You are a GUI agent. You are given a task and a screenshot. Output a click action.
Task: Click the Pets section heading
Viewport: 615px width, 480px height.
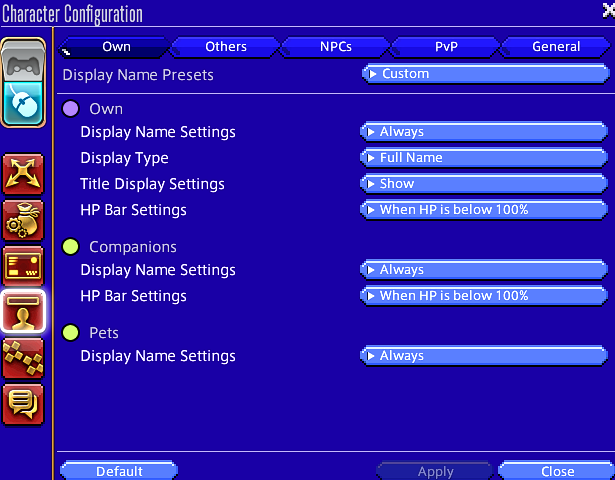tap(104, 333)
